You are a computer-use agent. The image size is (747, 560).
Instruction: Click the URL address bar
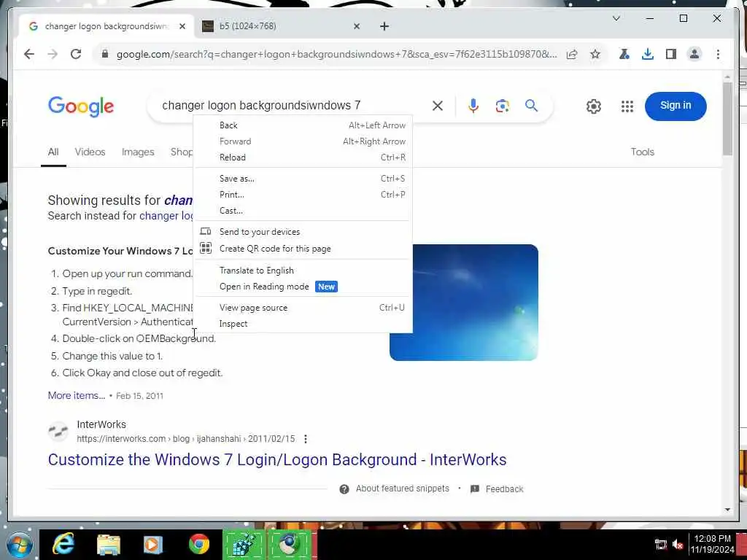[336, 54]
